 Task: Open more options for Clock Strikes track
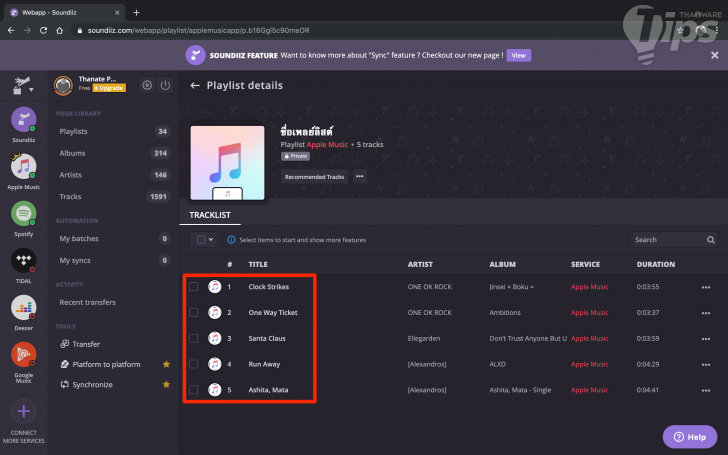point(706,287)
